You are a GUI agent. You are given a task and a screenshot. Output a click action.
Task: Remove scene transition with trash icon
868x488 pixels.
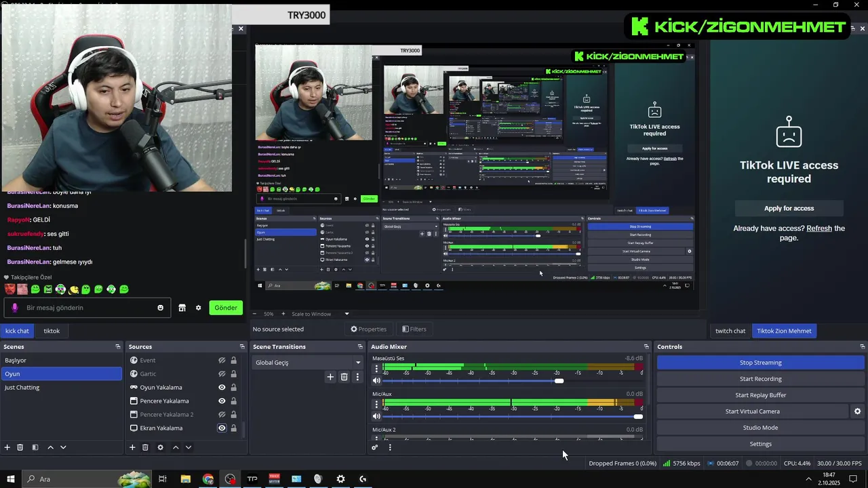pyautogui.click(x=344, y=377)
